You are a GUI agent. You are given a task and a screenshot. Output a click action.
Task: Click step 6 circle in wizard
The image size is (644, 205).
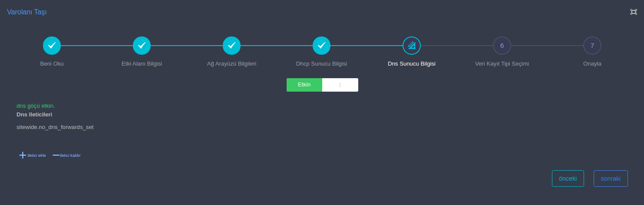coord(502,45)
